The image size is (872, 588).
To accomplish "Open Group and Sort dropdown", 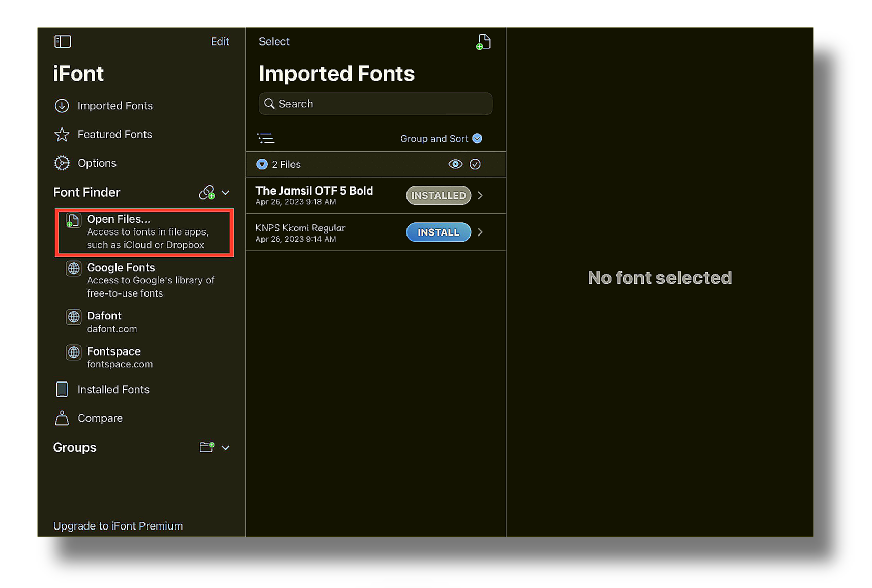I will (x=441, y=138).
